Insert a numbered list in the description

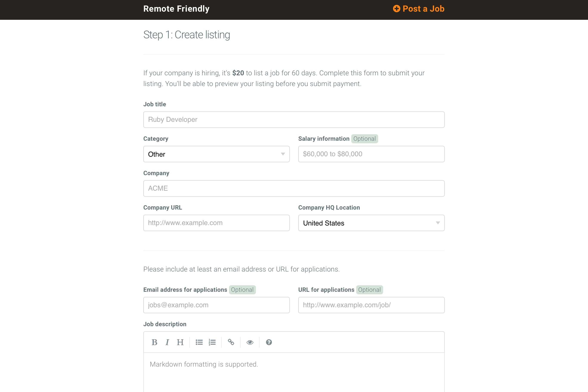212,342
